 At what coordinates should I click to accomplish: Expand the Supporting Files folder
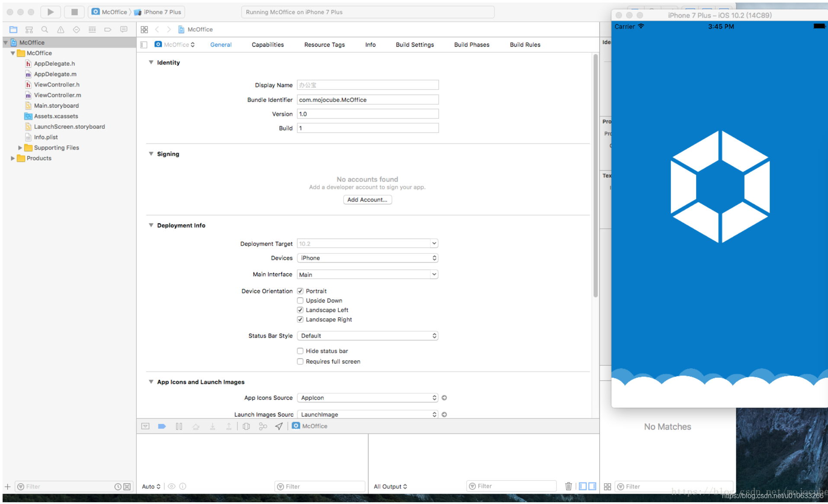[x=20, y=148]
